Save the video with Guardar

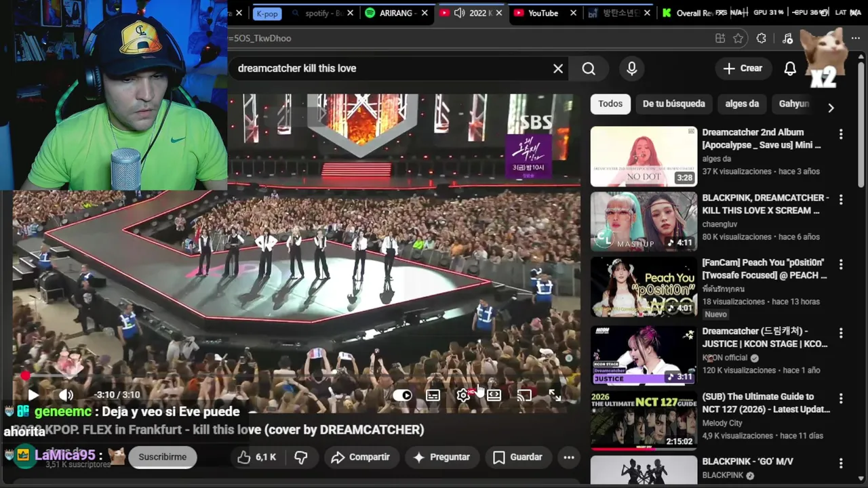click(x=519, y=457)
